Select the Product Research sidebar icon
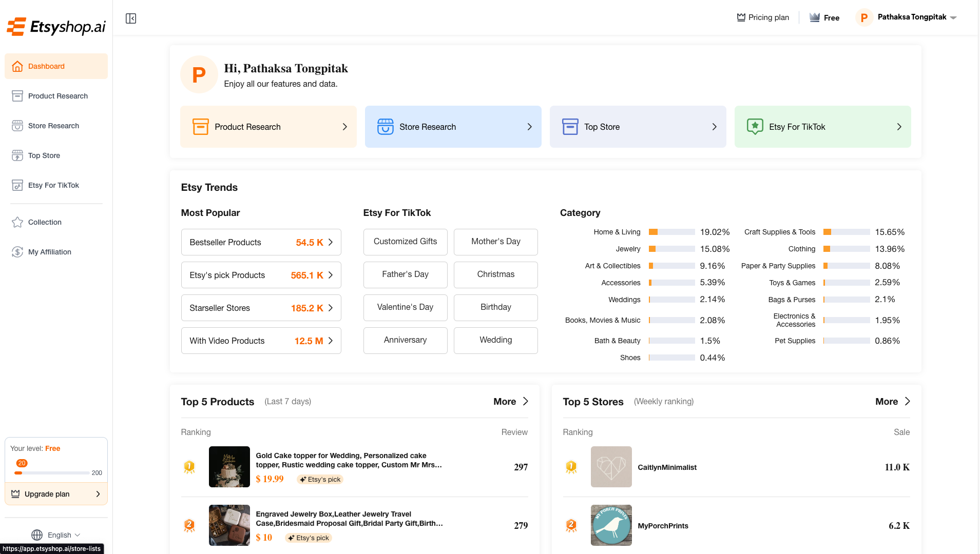Screen dimensions: 980x554 click(17, 96)
